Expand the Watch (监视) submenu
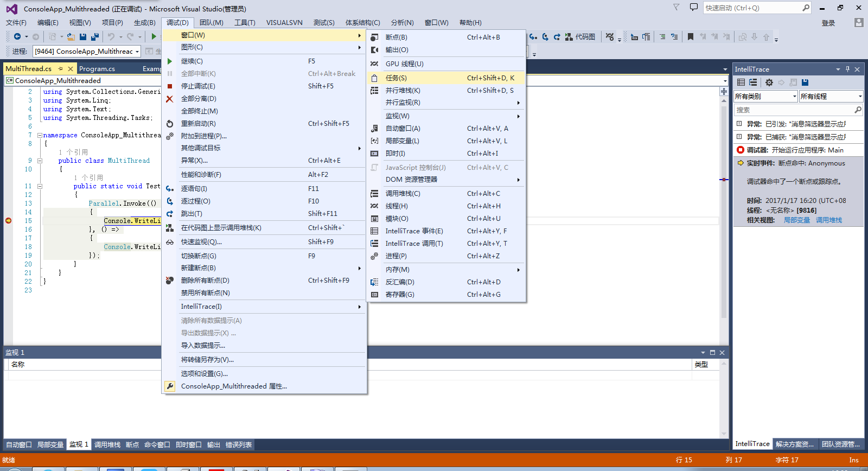868x471 pixels. click(446, 116)
